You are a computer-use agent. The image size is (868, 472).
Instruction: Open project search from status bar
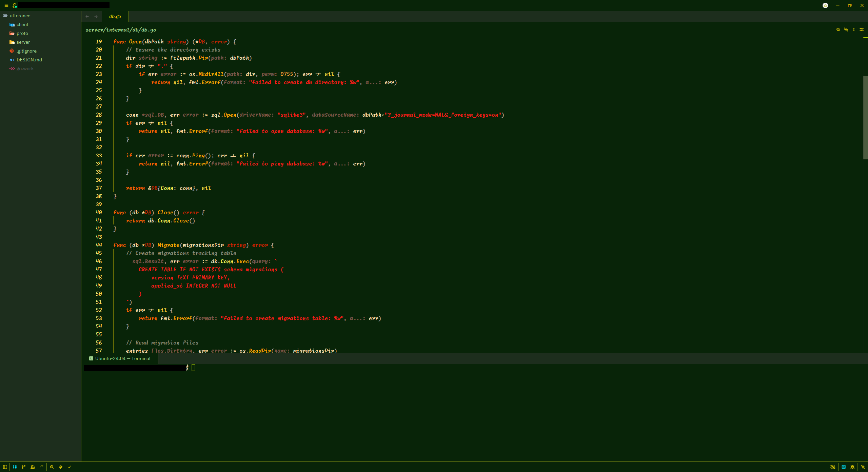pos(52,467)
